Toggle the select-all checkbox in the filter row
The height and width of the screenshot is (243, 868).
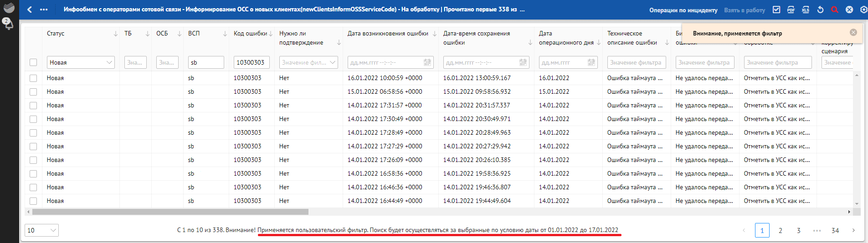tap(33, 62)
